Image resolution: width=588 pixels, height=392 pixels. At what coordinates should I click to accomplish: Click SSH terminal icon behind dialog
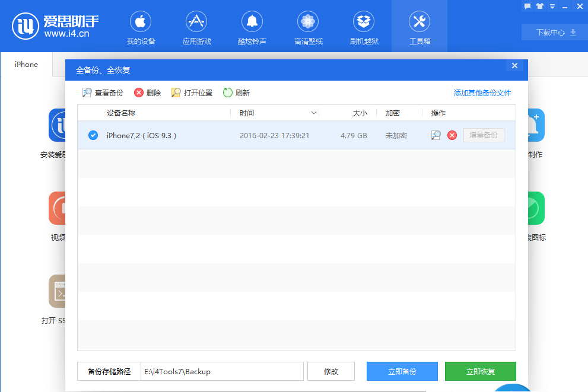(x=57, y=291)
